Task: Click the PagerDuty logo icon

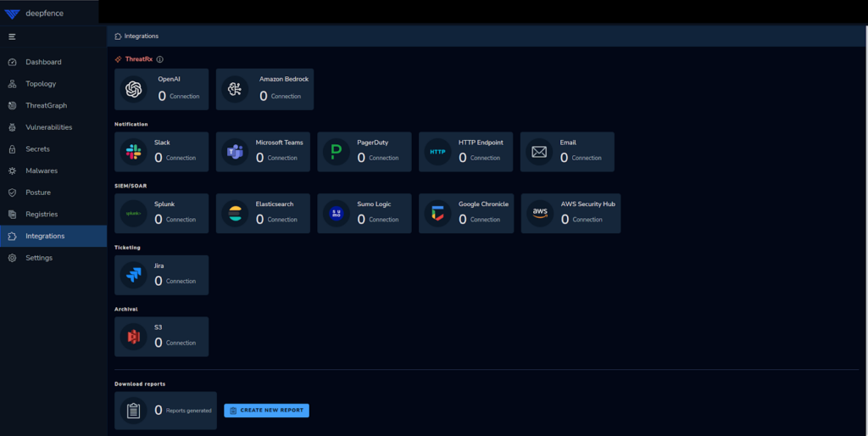Action: (x=336, y=152)
